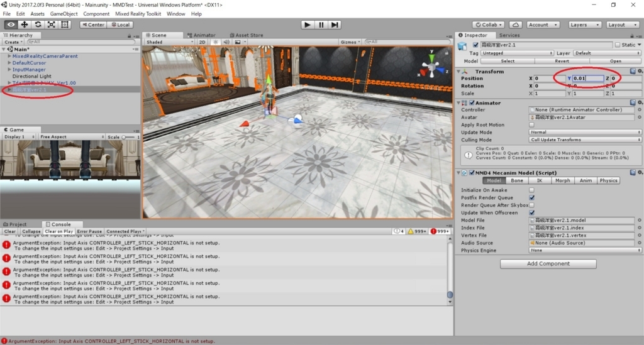644x345 pixels.
Task: Open Update Mode Normal dropdown
Action: [585, 132]
